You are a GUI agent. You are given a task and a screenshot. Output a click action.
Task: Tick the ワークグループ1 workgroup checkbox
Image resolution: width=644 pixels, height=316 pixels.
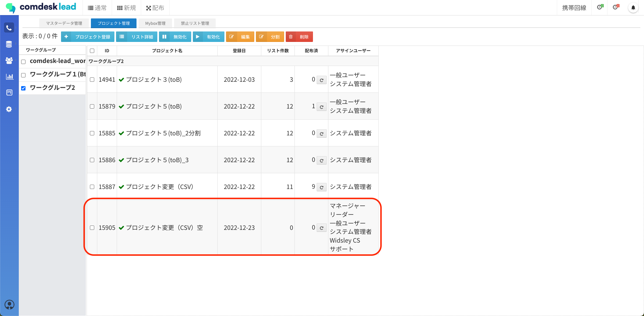[23, 75]
